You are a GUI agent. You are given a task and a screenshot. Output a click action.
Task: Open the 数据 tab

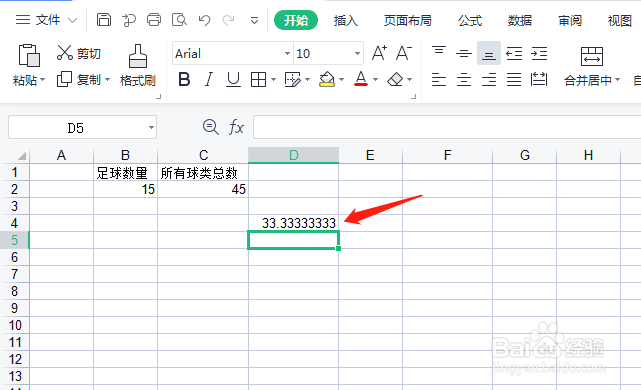pos(520,20)
